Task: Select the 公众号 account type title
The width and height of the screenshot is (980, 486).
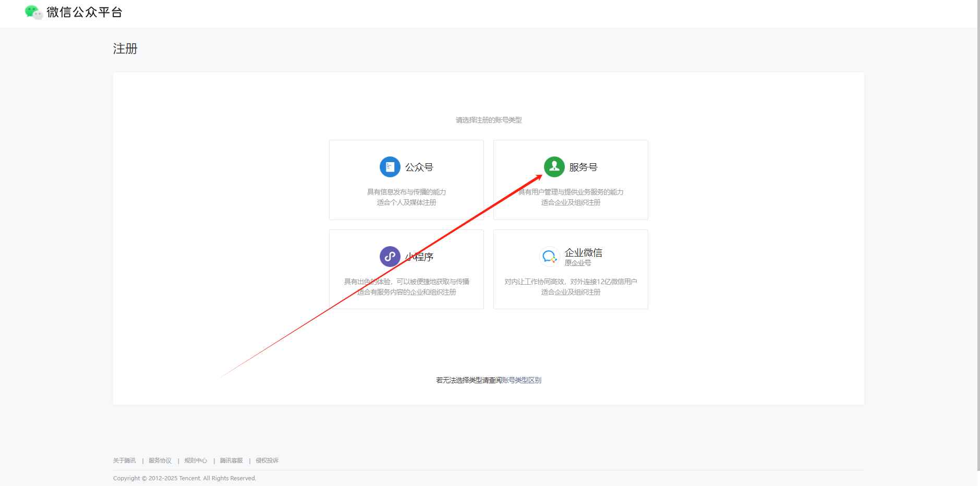Action: 419,167
